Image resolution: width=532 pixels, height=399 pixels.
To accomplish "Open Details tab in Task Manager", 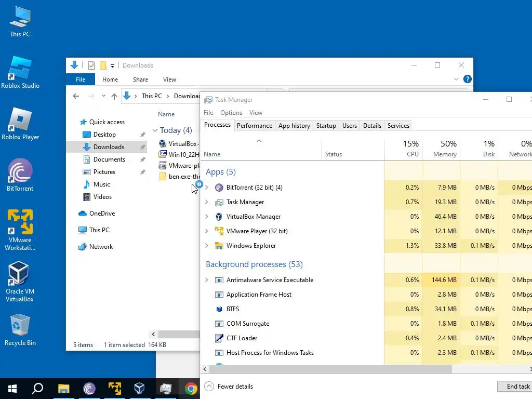I will [x=372, y=126].
